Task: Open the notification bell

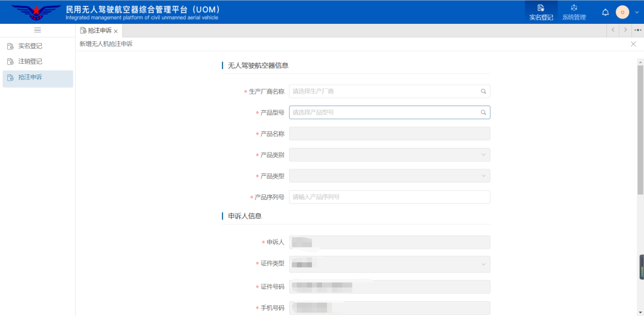Action: 605,13
